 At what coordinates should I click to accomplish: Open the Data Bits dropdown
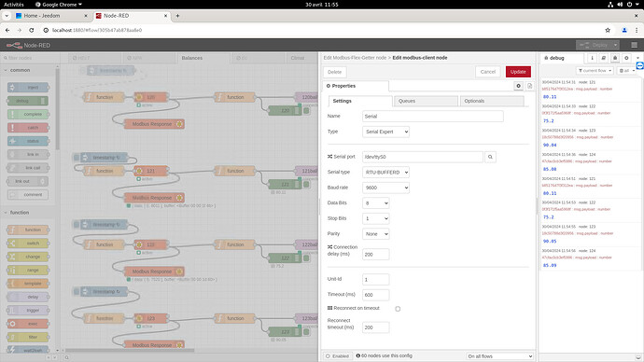click(376, 203)
